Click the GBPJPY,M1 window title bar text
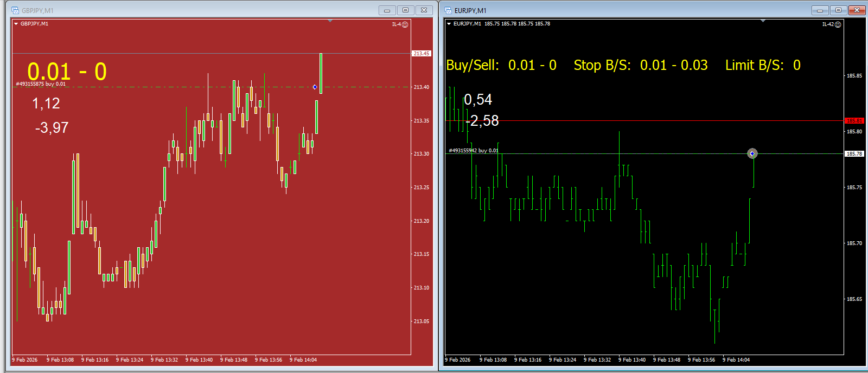This screenshot has height=373, width=868. (x=37, y=10)
